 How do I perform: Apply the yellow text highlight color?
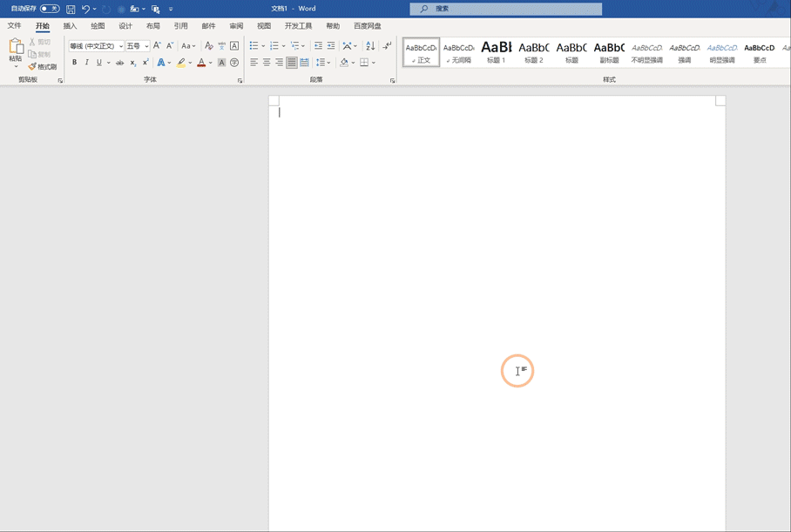tap(181, 63)
